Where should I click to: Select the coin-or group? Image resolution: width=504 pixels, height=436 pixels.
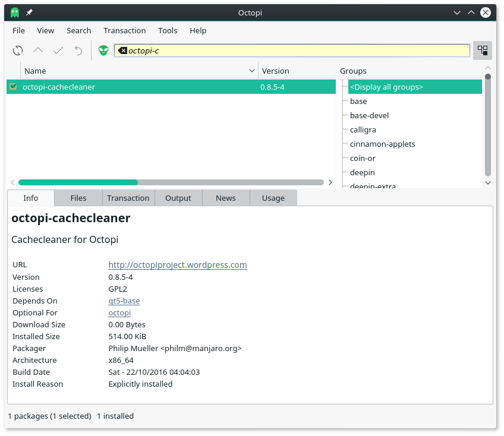(363, 158)
